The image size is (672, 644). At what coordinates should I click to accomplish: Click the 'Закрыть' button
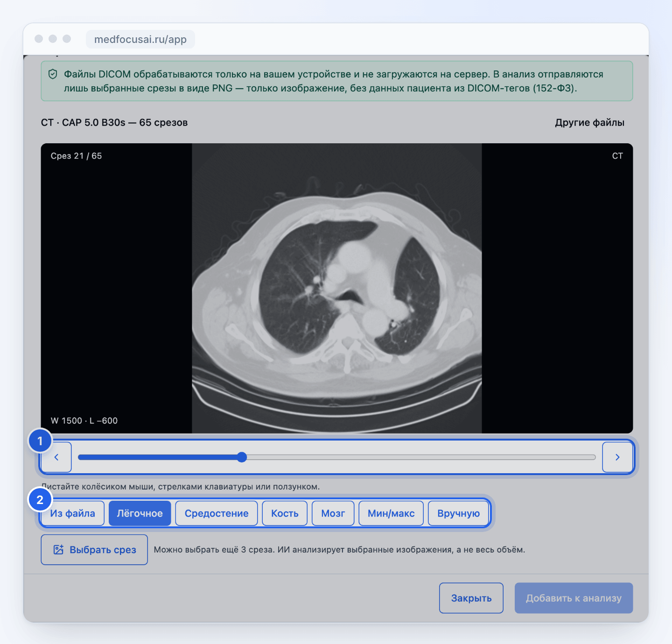pos(471,598)
